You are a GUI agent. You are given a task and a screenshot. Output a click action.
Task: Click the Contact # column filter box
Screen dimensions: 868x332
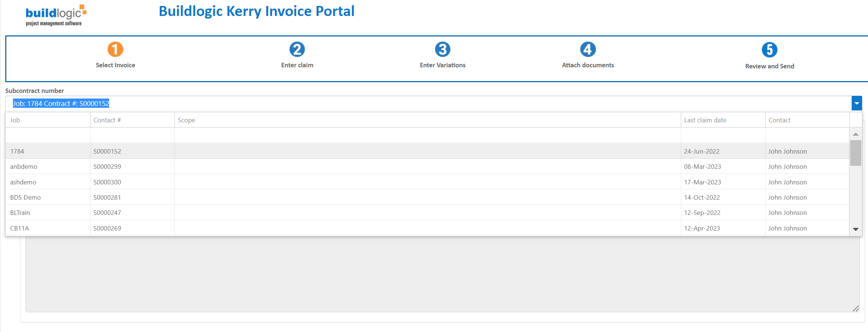[x=133, y=135]
